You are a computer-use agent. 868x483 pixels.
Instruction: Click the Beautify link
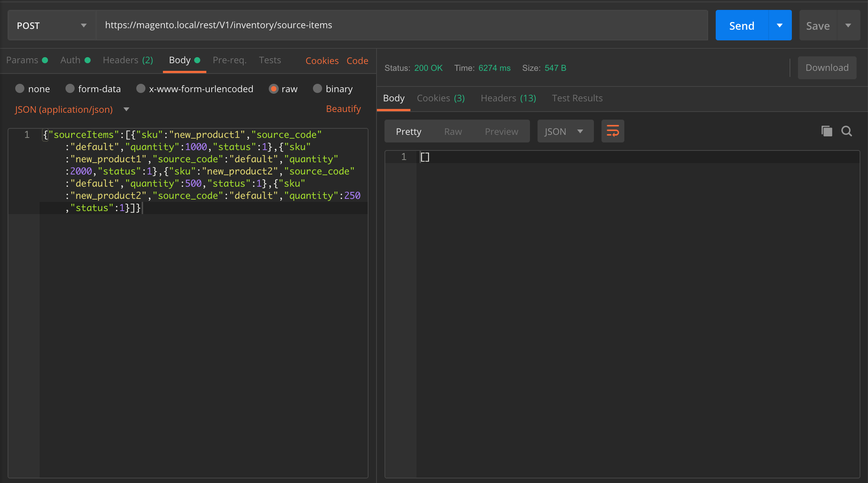(343, 109)
